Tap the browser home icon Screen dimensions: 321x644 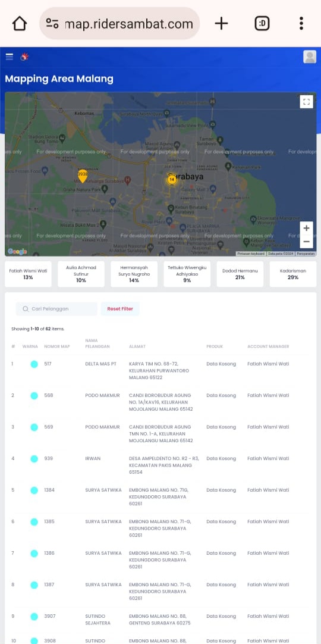click(x=19, y=23)
